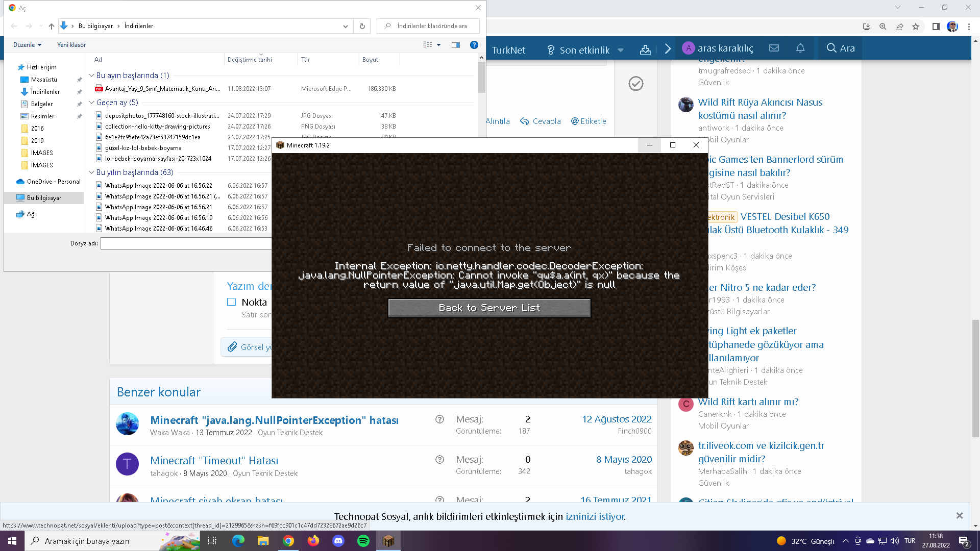Check the Nokta checkbox

coord(232,302)
